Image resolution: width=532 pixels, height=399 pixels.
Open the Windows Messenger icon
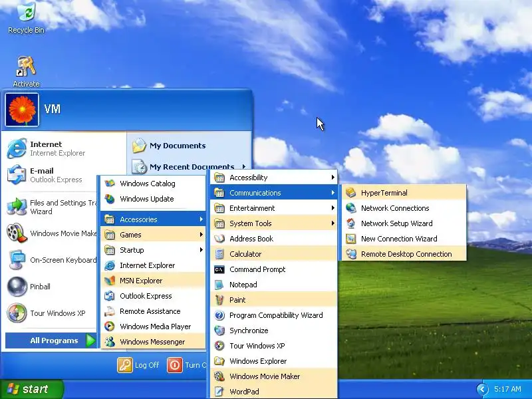109,342
